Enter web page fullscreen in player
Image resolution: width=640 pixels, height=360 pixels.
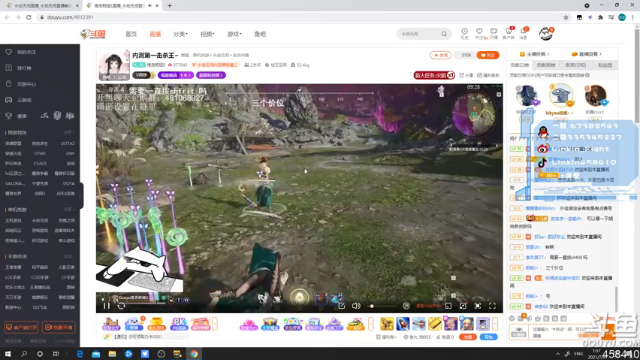(x=478, y=306)
